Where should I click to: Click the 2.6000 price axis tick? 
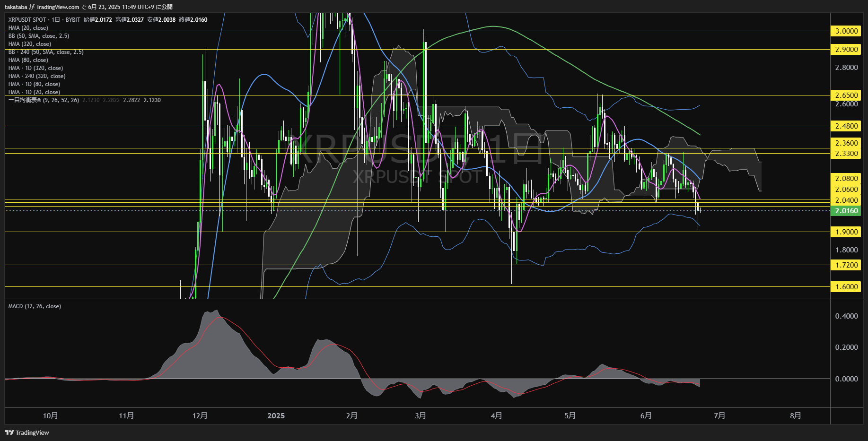coord(846,104)
